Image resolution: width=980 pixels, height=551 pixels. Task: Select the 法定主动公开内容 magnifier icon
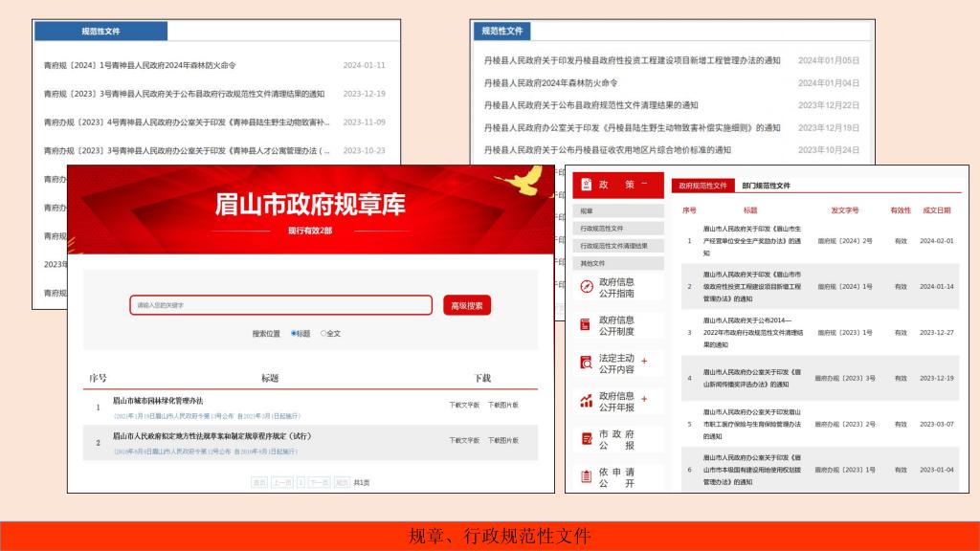point(587,363)
